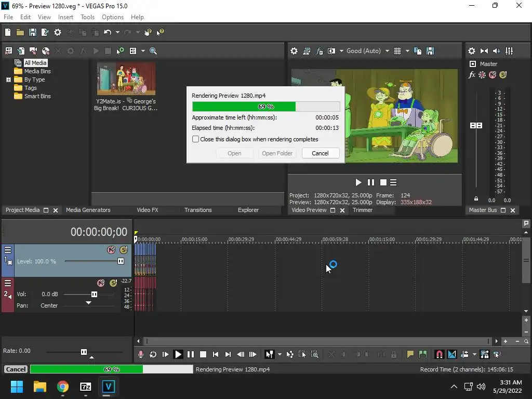Viewport: 532px width, 399px height.
Task: Cancel the render in the dialog
Action: 320,153
